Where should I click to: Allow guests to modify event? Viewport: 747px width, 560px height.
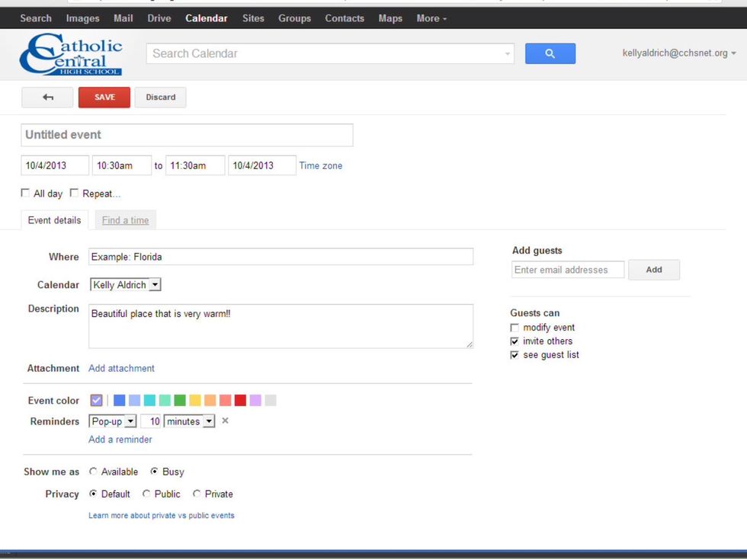pyautogui.click(x=515, y=328)
